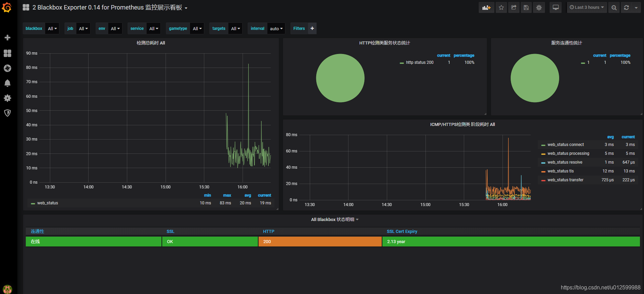Sort 检测总耗时 legend by avg column
644x294 pixels.
[248, 196]
